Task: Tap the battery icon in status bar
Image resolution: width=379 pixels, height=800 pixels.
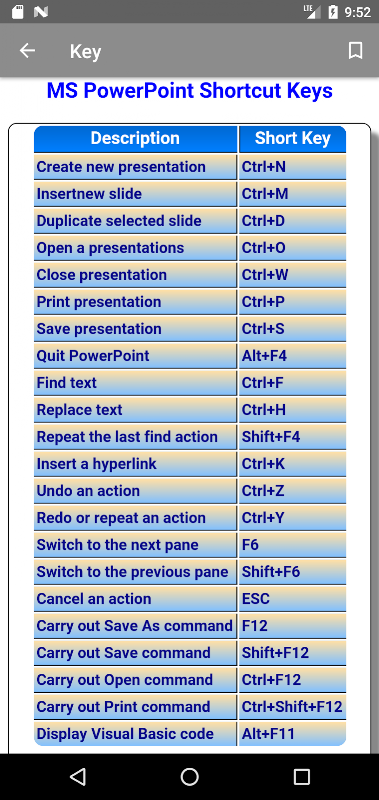Action: pyautogui.click(x=333, y=12)
